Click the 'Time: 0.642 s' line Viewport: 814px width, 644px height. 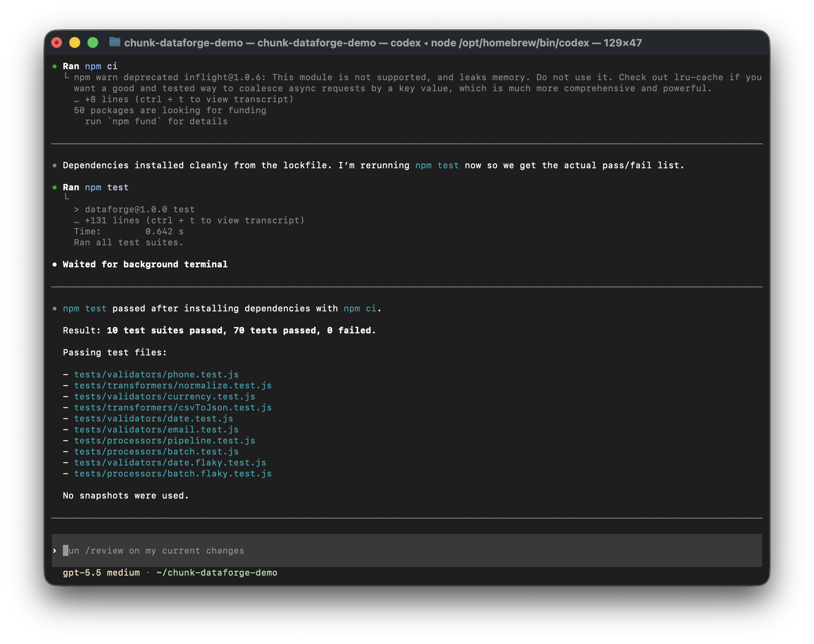coord(129,231)
